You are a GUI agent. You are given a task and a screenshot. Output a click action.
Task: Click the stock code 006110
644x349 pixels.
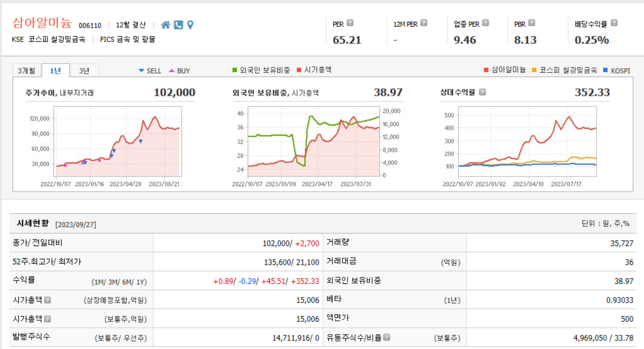(90, 25)
